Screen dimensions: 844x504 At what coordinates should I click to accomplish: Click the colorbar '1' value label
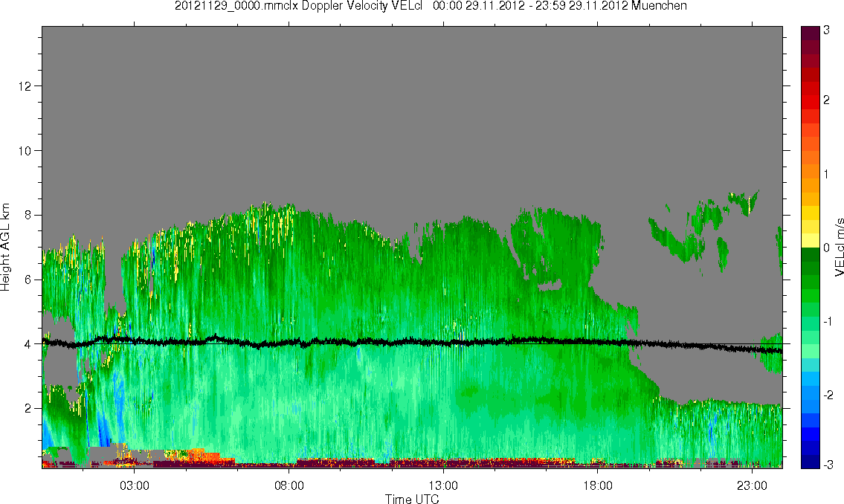(827, 174)
